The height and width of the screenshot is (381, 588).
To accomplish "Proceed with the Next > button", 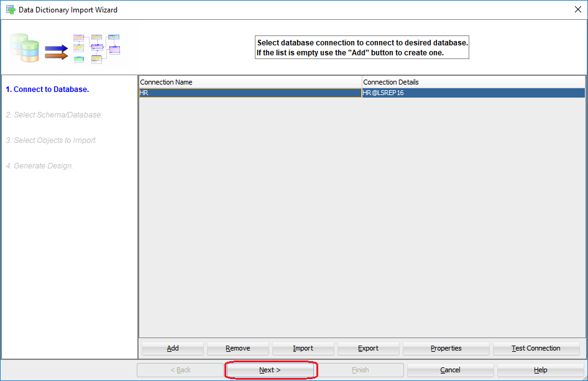I will [270, 370].
